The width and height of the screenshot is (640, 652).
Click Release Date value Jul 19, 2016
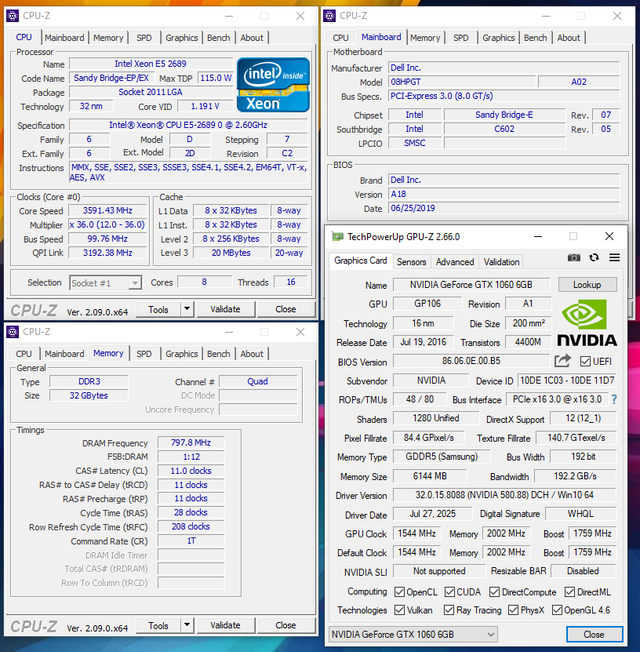[x=423, y=342]
